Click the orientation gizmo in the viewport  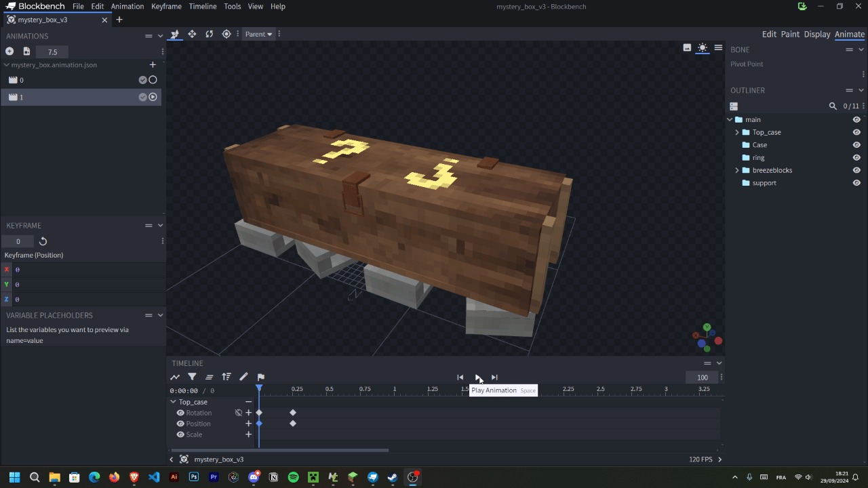(x=707, y=337)
